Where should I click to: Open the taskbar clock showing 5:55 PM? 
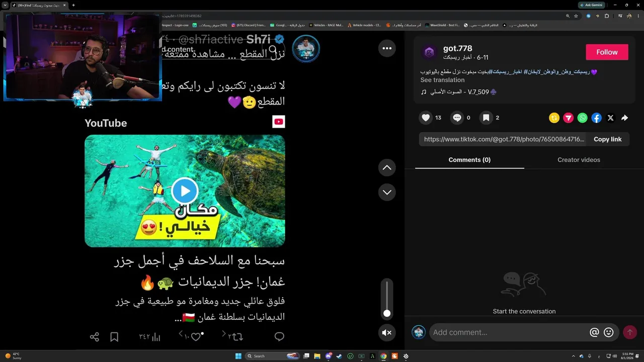pos(628,356)
